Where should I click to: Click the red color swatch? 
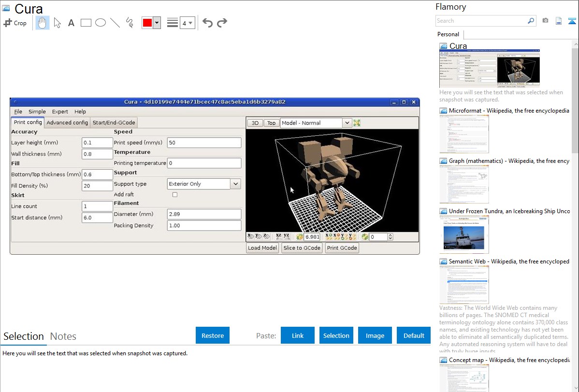pyautogui.click(x=147, y=23)
